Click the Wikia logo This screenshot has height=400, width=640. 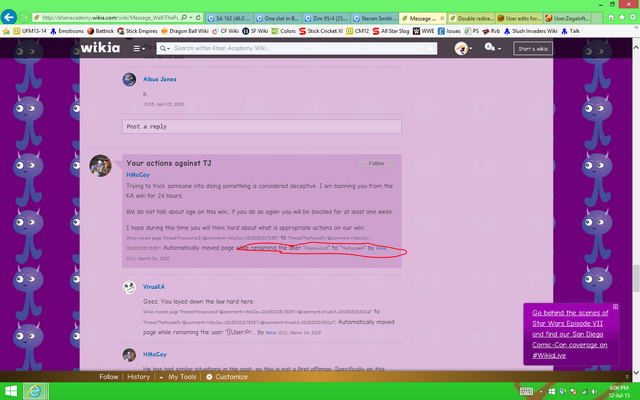coord(100,48)
